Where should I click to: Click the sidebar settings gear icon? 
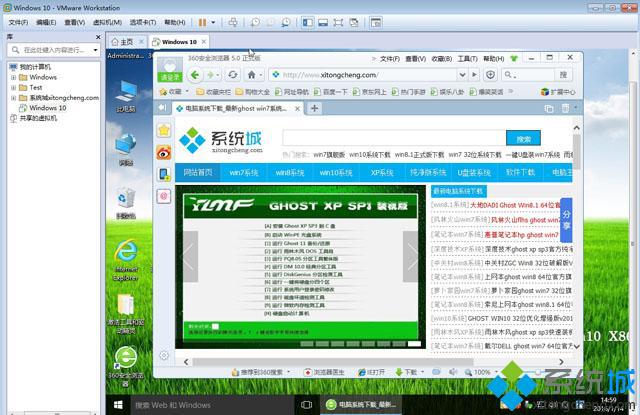(x=164, y=355)
